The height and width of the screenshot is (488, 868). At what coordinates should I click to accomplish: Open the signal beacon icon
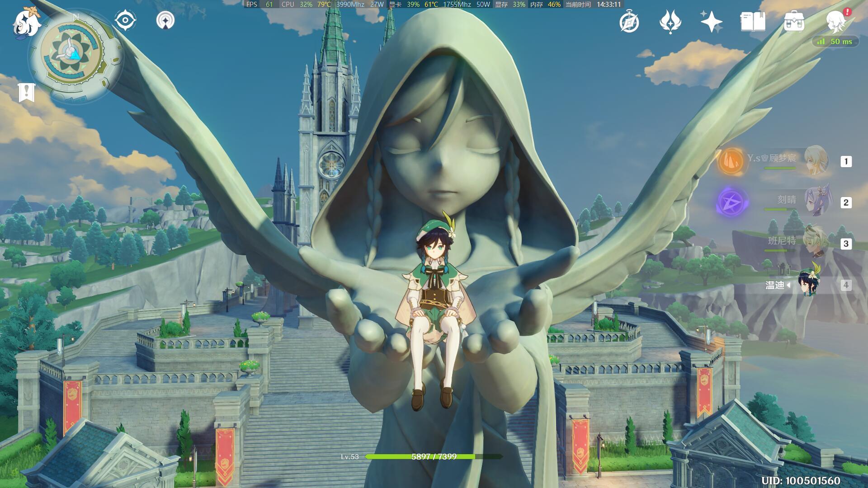pos(165,21)
